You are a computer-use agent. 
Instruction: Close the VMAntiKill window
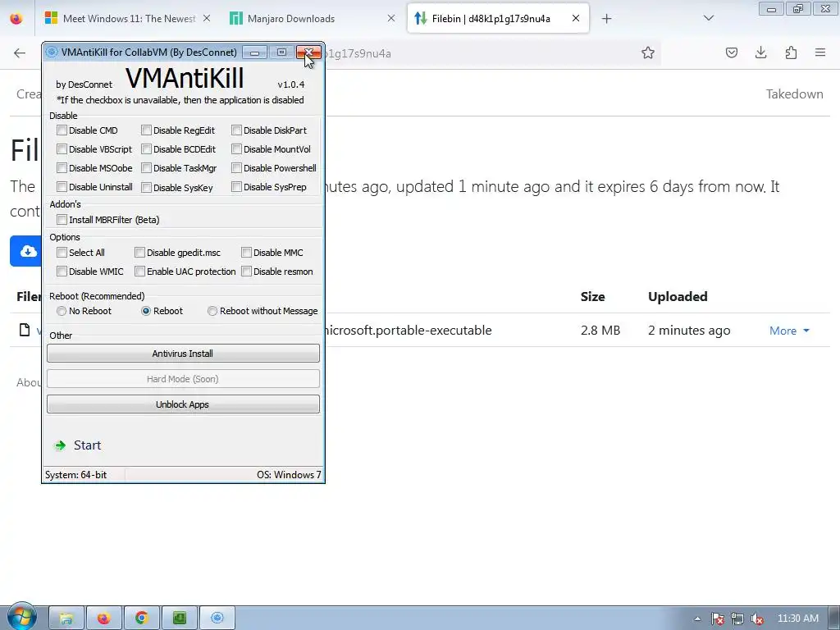308,52
